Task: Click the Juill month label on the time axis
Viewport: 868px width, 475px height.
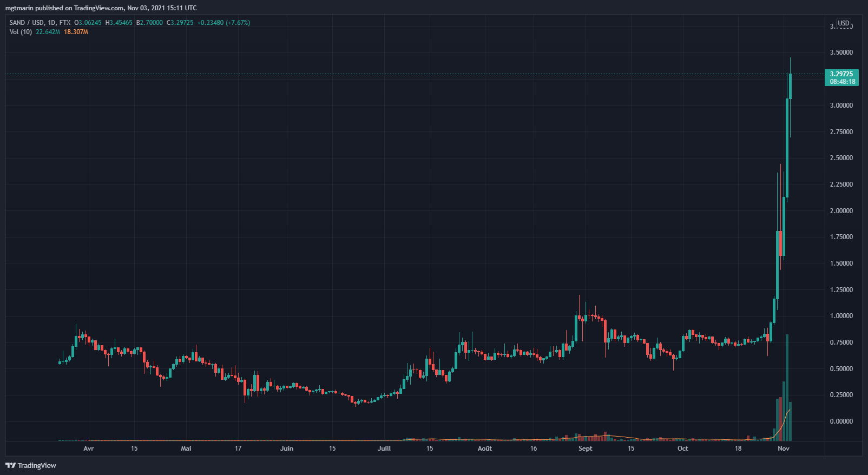Action: pyautogui.click(x=384, y=448)
